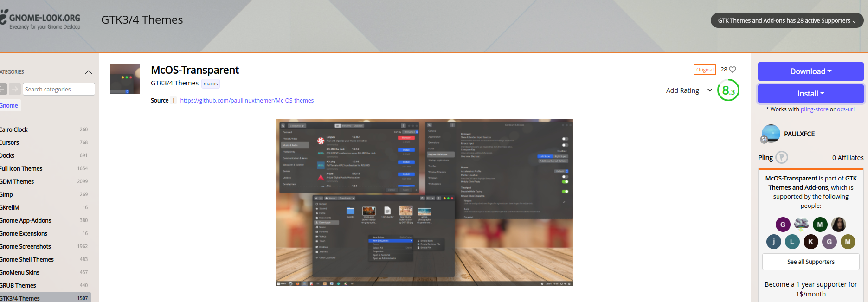868x302 pixels.
Task: Open the Add Rating dropdown
Action: pyautogui.click(x=689, y=90)
